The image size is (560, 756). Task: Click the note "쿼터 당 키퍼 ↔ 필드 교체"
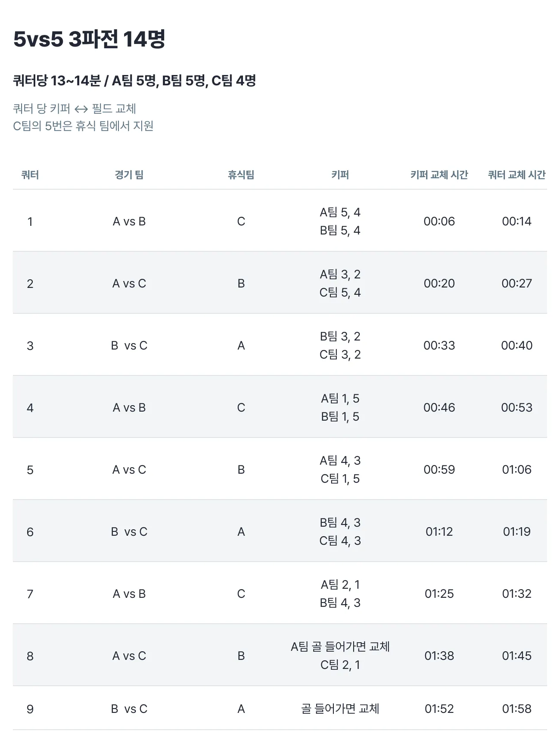[75, 109]
